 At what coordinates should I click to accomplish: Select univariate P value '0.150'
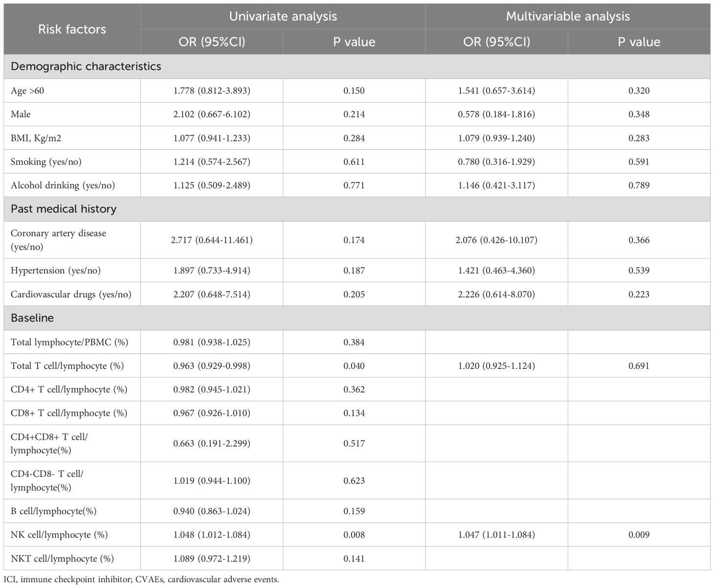tap(354, 90)
